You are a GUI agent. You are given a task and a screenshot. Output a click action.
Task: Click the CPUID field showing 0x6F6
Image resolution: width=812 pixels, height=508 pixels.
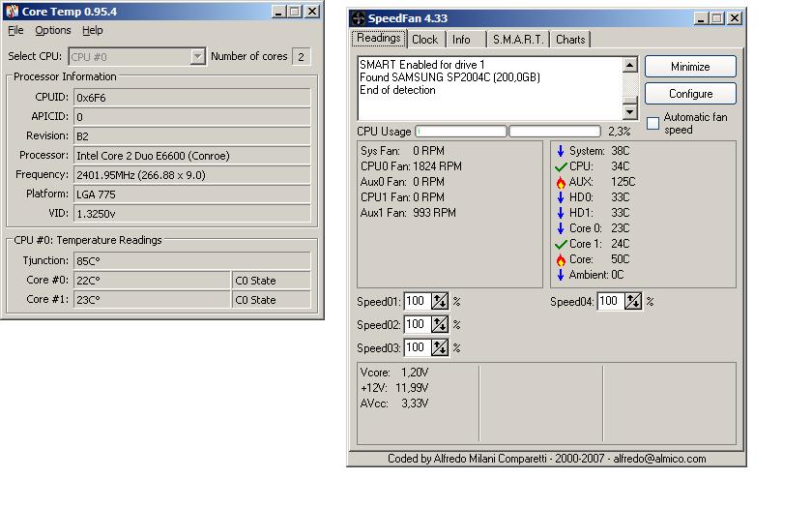(x=192, y=98)
